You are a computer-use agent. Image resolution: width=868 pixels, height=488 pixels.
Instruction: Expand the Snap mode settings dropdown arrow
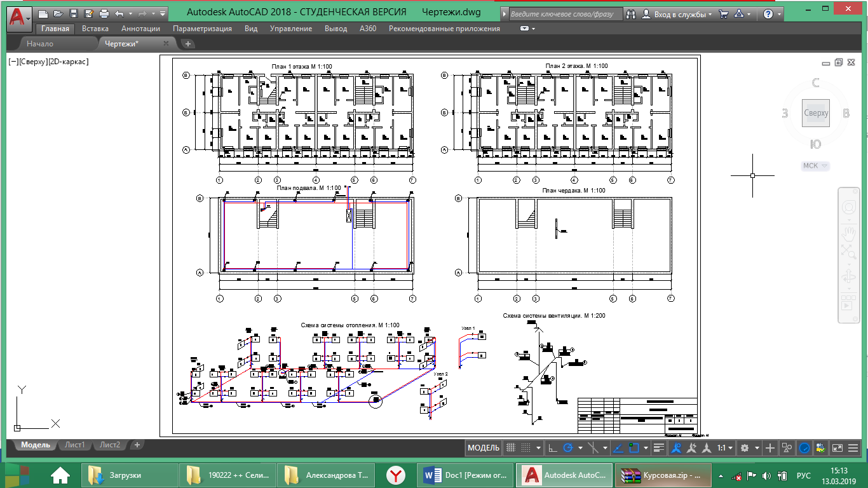click(538, 448)
